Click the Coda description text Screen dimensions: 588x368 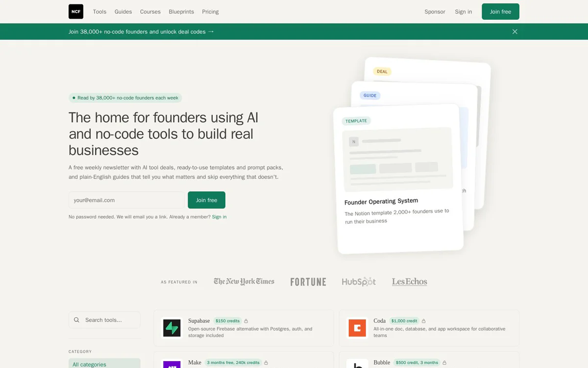tap(440, 332)
